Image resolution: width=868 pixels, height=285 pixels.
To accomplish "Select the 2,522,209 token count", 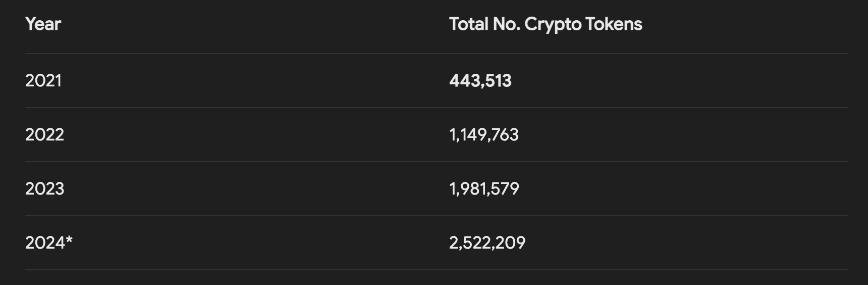I will tap(487, 243).
